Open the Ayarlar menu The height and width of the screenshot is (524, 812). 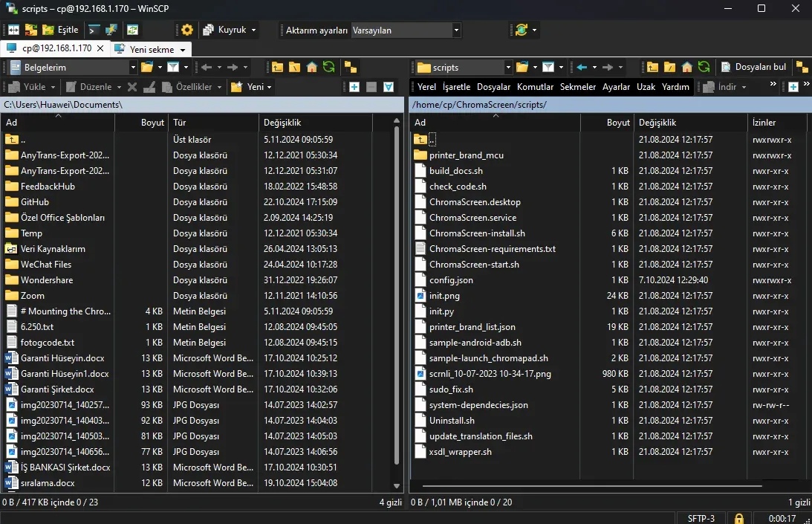(x=617, y=86)
